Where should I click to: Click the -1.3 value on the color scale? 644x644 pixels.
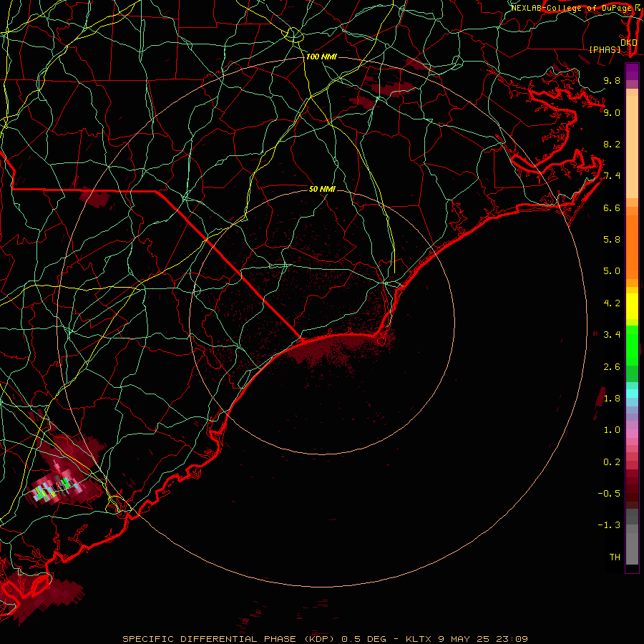[x=610, y=525]
